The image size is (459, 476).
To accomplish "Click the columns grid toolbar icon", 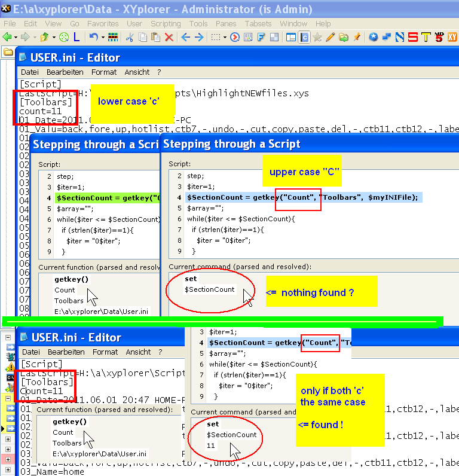I will point(248,37).
